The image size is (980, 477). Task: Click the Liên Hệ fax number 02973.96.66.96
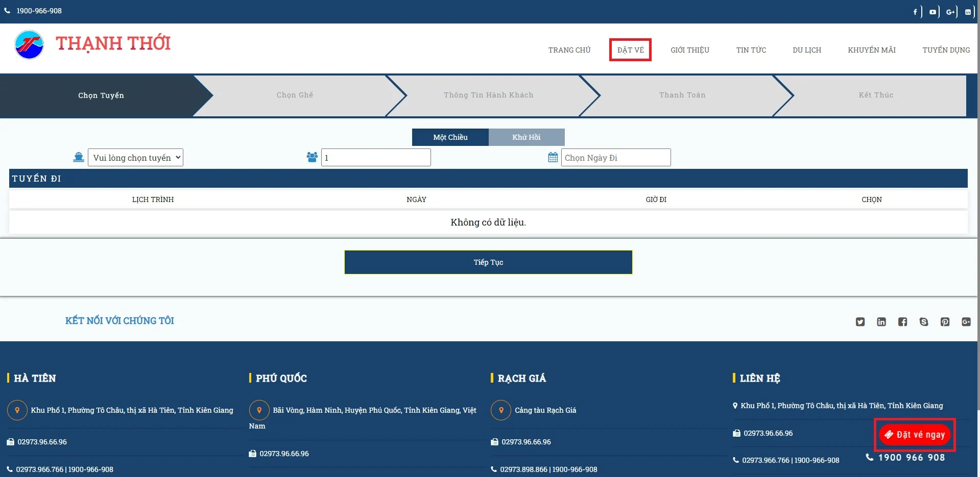click(768, 433)
